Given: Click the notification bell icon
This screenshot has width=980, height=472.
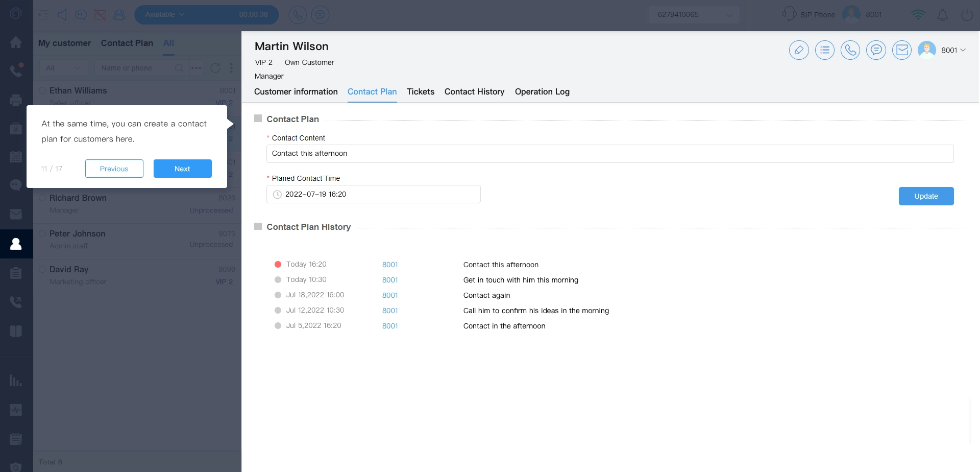Looking at the screenshot, I should coord(942,15).
